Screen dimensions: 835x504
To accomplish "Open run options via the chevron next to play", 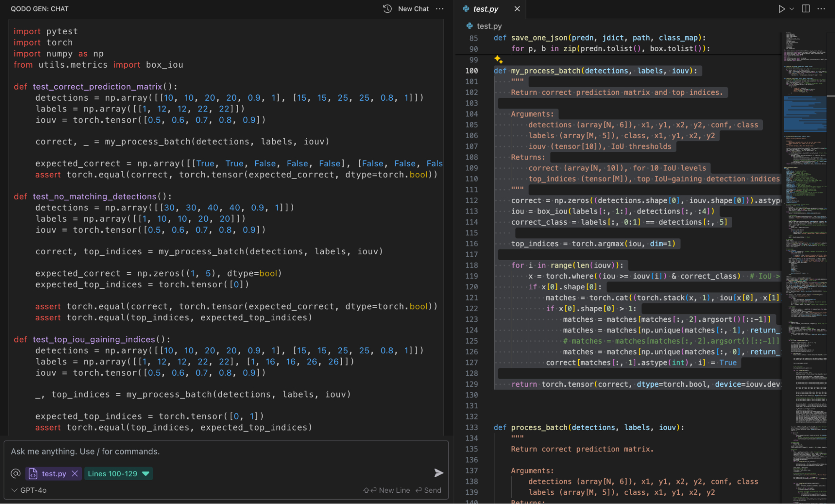I will coord(792,8).
